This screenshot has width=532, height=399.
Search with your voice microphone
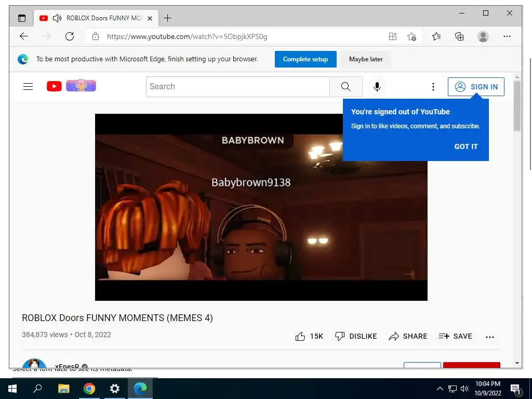377,87
